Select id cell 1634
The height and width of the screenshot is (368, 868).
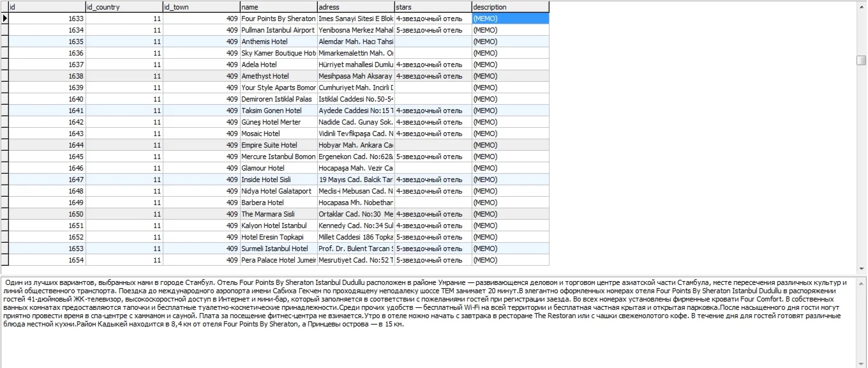pos(47,30)
